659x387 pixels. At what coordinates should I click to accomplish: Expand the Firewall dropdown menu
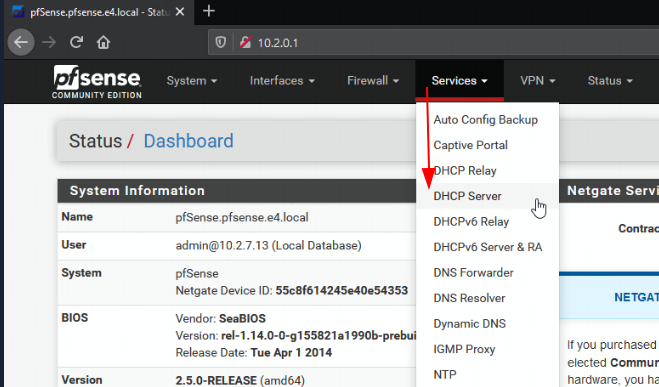(x=373, y=81)
